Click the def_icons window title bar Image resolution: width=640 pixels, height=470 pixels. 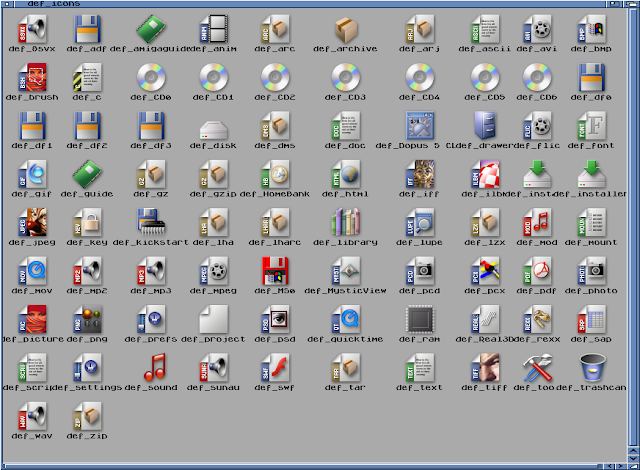tap(320, 3)
